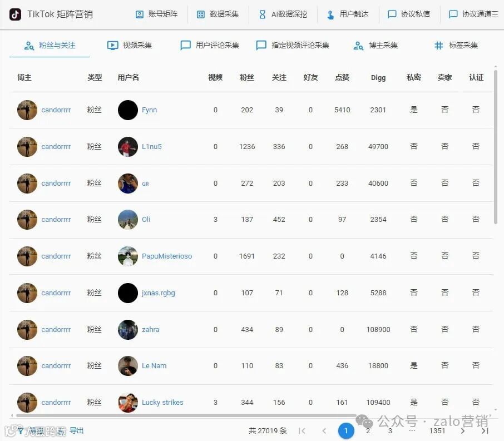Image resolution: width=504 pixels, height=441 pixels.
Task: Jump to page 1351
Action: tap(437, 431)
